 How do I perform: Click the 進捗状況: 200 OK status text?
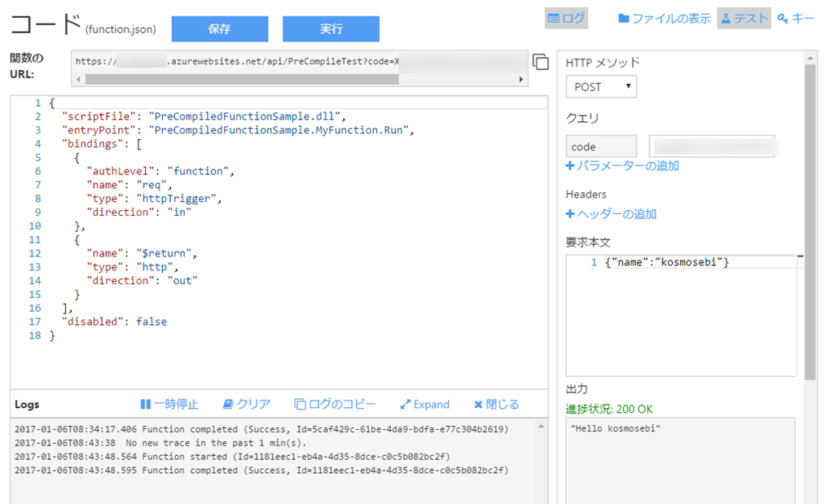(x=609, y=410)
